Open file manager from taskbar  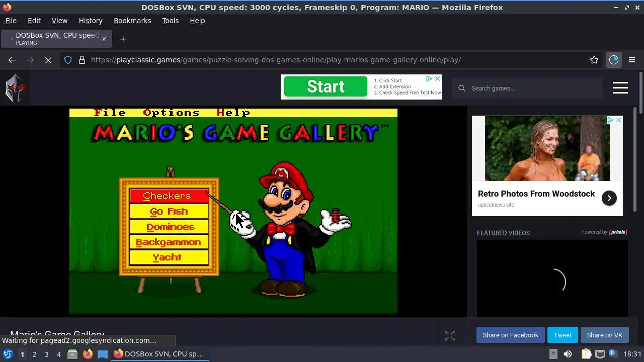[72, 354]
